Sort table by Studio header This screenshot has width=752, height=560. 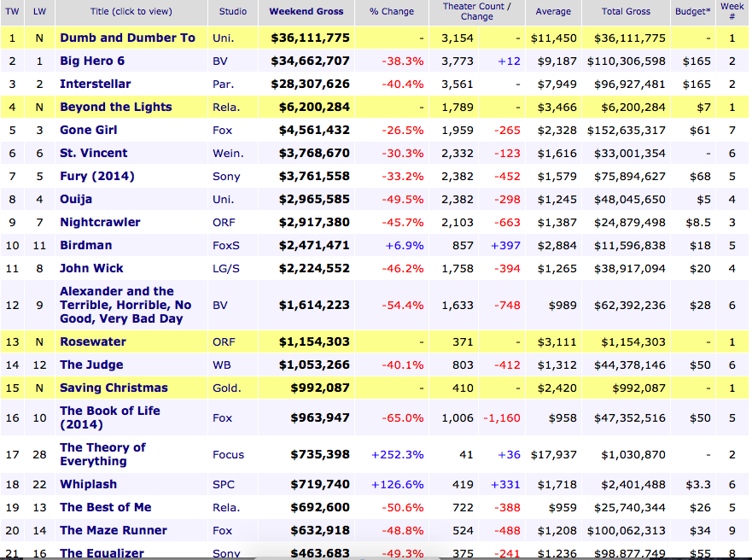233,11
